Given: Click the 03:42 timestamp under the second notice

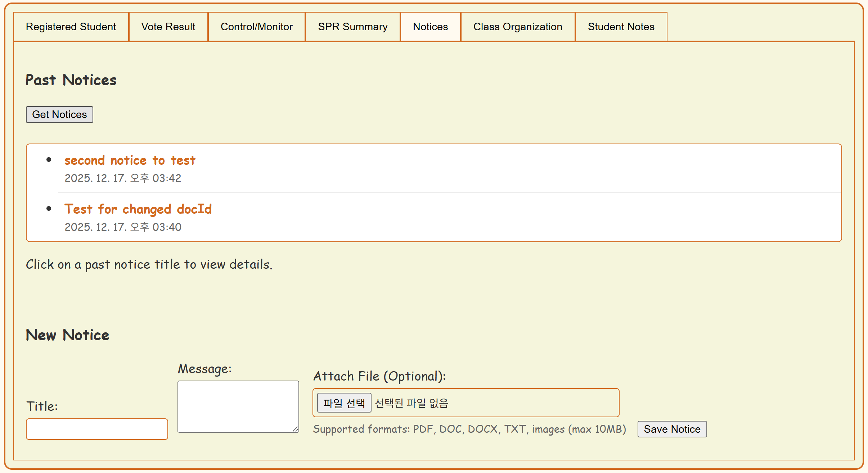Looking at the screenshot, I should [x=123, y=178].
